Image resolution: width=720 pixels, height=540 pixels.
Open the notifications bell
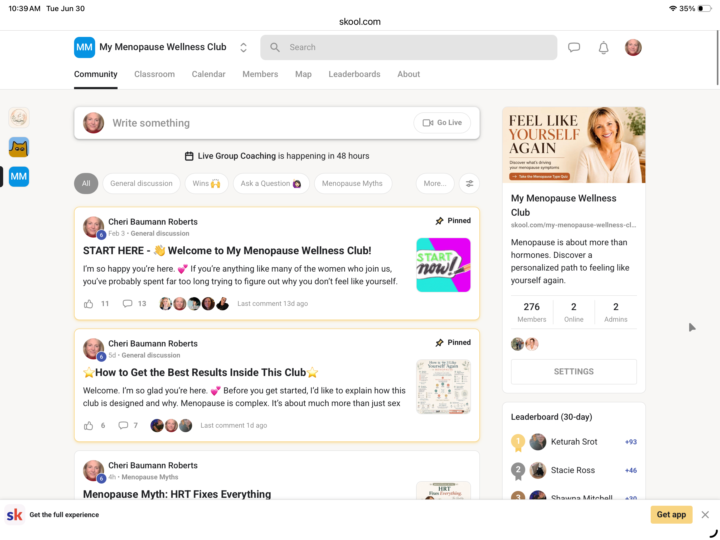(x=603, y=47)
